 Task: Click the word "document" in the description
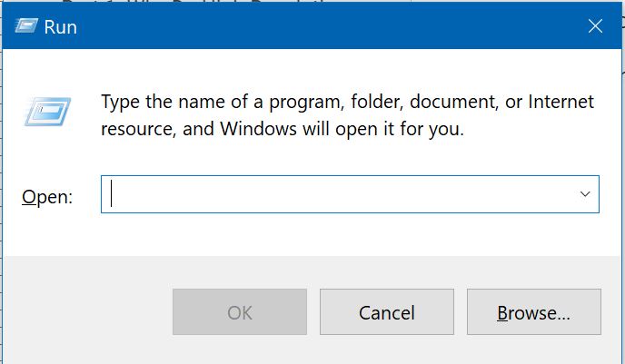pos(454,102)
